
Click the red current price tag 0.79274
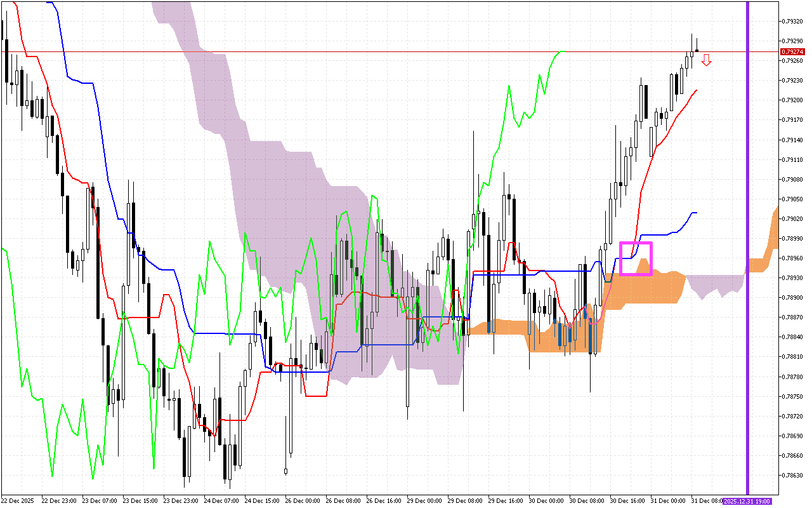click(792, 51)
